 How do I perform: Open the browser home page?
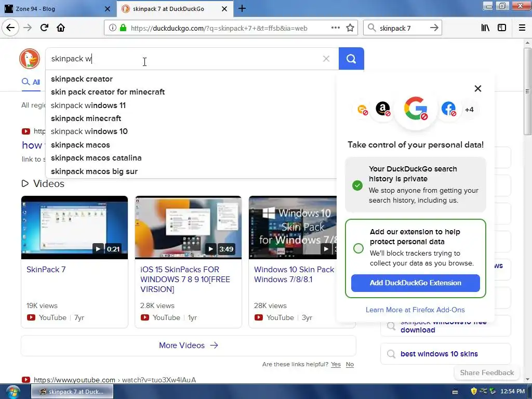coord(61,28)
